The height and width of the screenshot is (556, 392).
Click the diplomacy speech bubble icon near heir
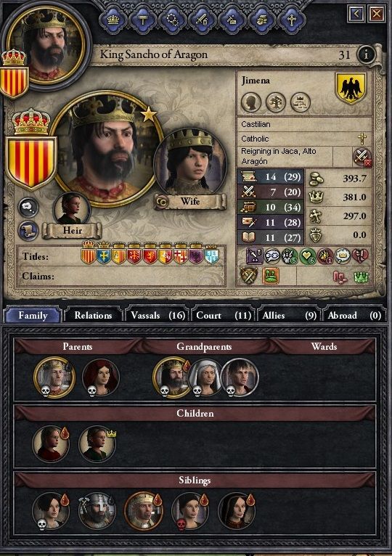(28, 208)
